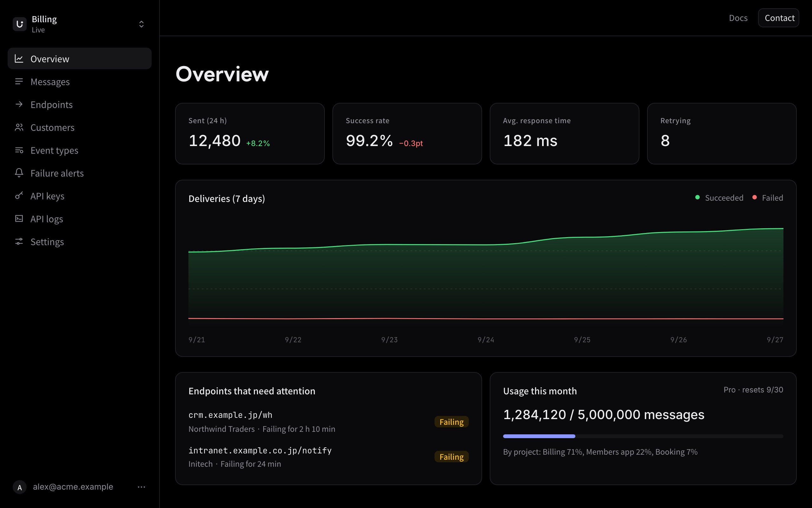Click the Endpoints arrow icon
812x508 pixels.
tap(19, 104)
